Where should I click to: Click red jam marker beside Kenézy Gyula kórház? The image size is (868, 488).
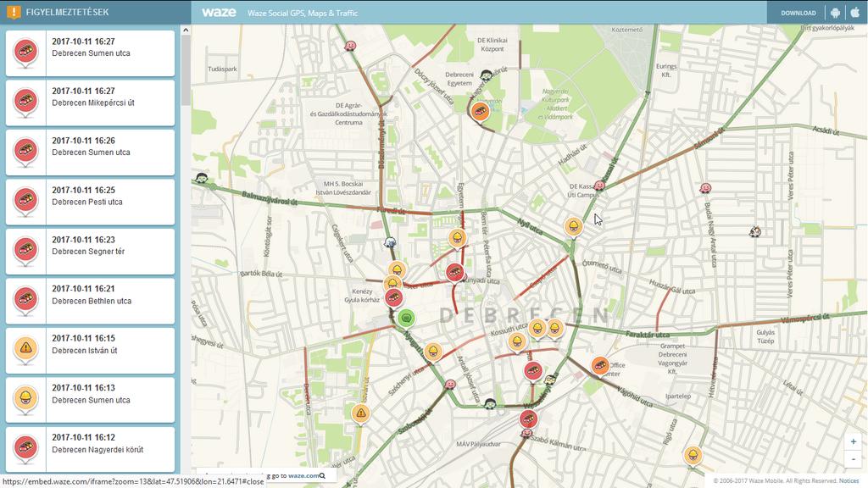click(393, 297)
